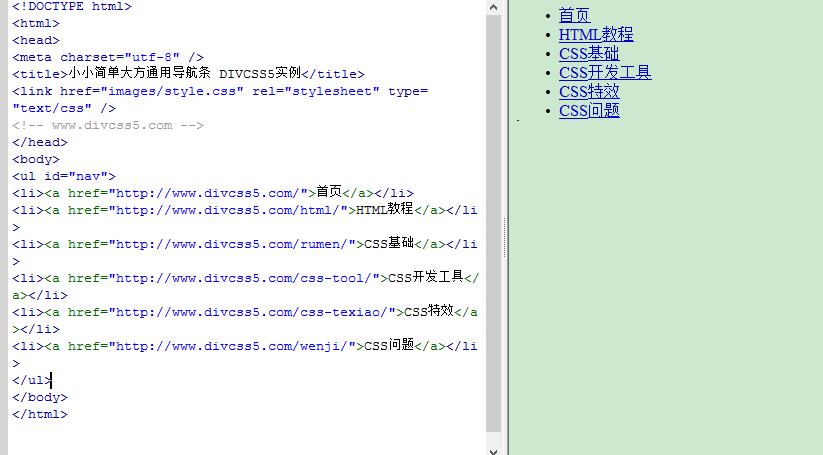The height and width of the screenshot is (455, 823).
Task: Click the <head> opening tag line
Action: pyautogui.click(x=36, y=40)
